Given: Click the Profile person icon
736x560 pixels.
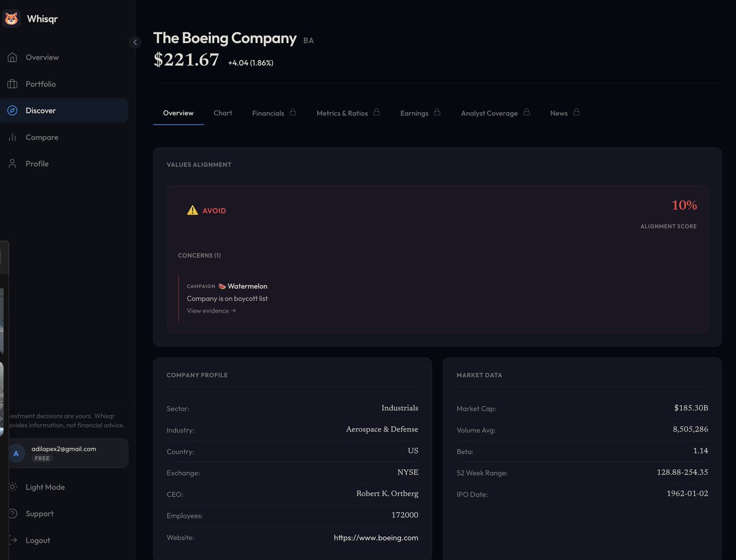Looking at the screenshot, I should pos(12,164).
